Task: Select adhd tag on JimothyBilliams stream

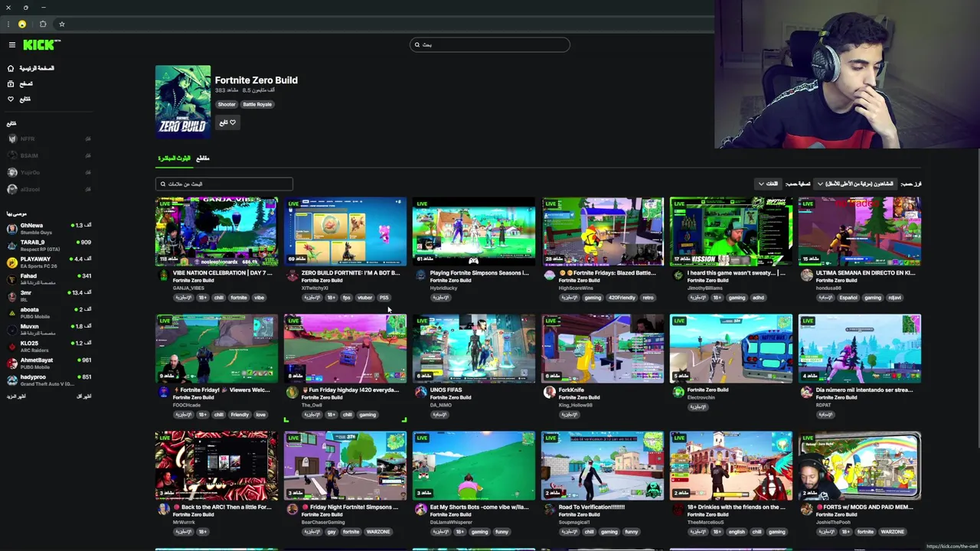Action: tap(758, 298)
